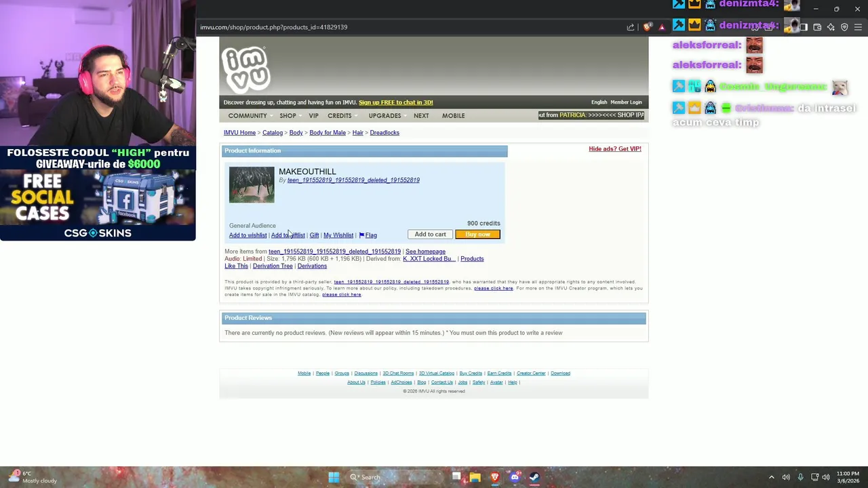Open the MOBILE menu item
This screenshot has height=488, width=868.
pos(453,116)
